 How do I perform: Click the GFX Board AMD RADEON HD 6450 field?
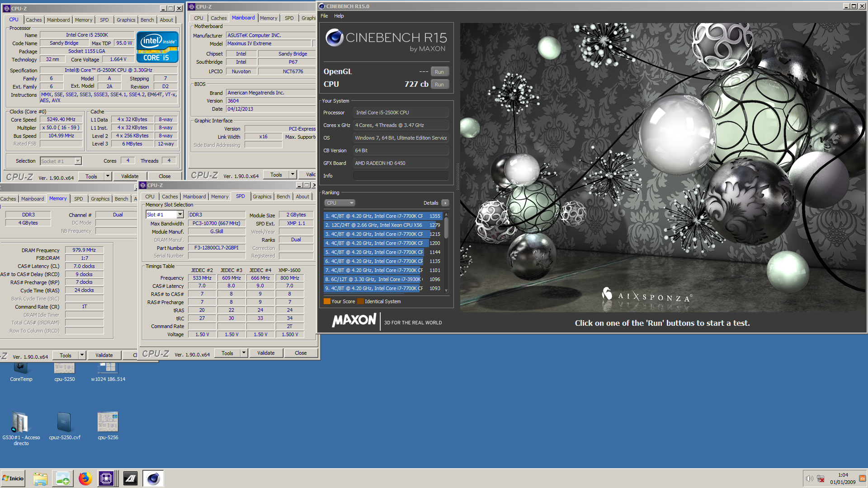401,163
